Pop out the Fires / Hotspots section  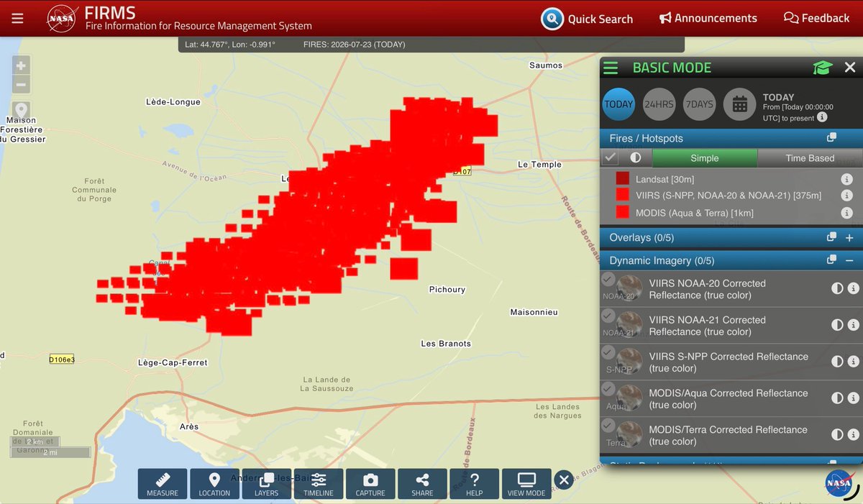click(831, 138)
